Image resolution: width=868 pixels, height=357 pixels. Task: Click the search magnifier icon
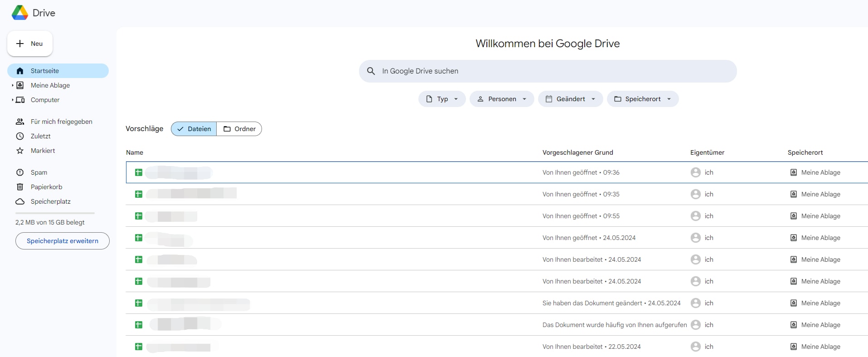point(371,71)
